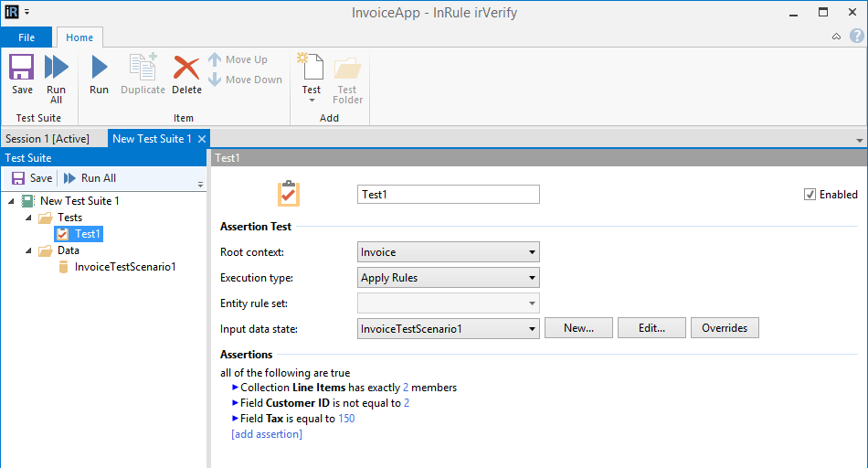This screenshot has width=868, height=468.
Task: Toggle the Enabled checkbox
Action: [x=810, y=195]
